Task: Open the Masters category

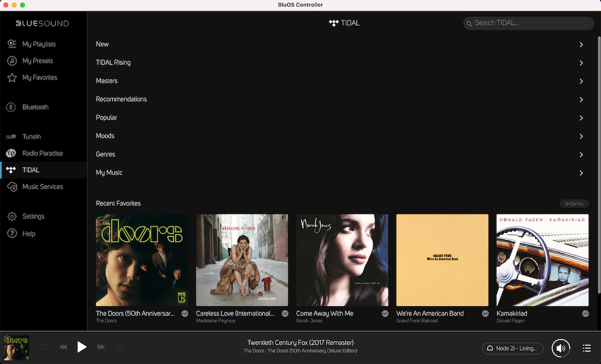Action: 342,81
